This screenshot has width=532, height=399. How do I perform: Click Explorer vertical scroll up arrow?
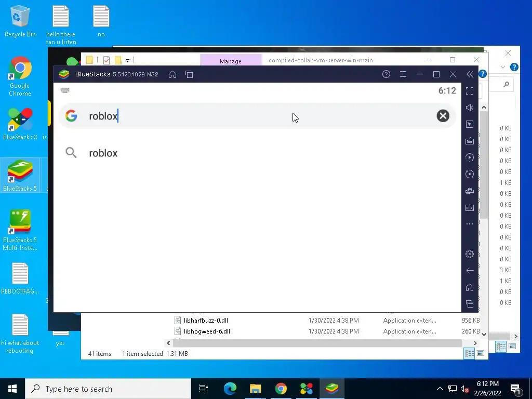pyautogui.click(x=484, y=107)
